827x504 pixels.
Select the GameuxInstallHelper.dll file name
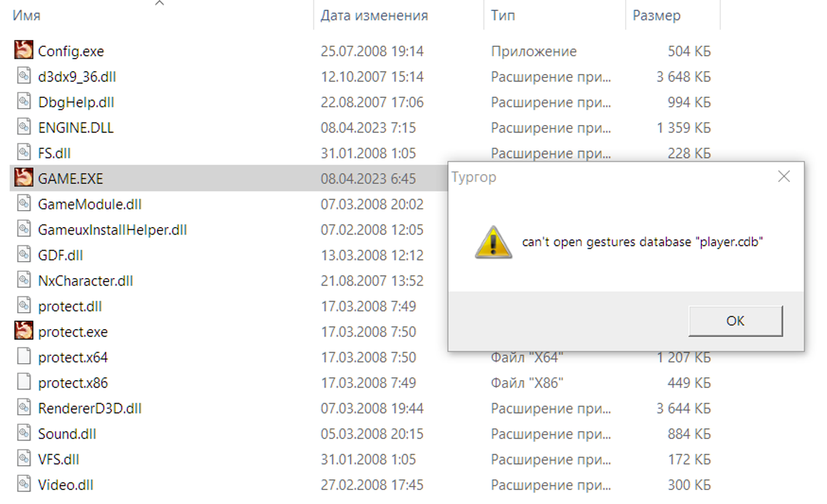pyautogui.click(x=113, y=229)
